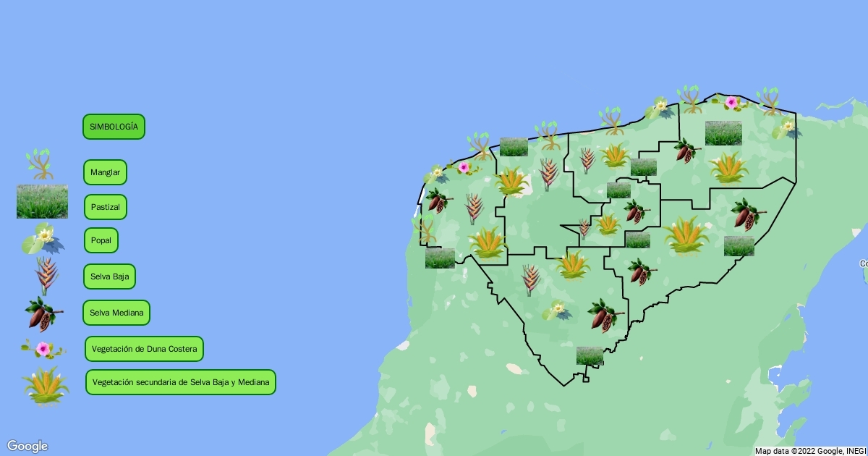Click the Pastizal grass image in the legend

[x=42, y=201]
